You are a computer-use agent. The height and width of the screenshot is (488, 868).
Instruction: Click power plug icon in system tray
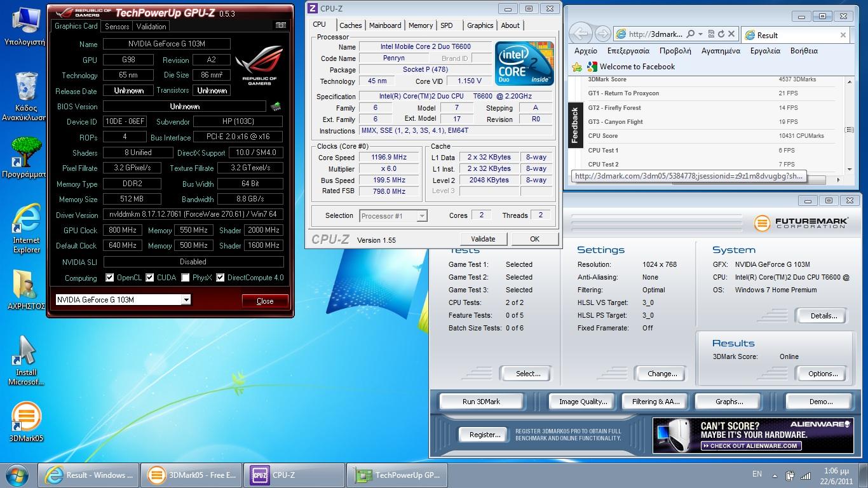pos(790,475)
